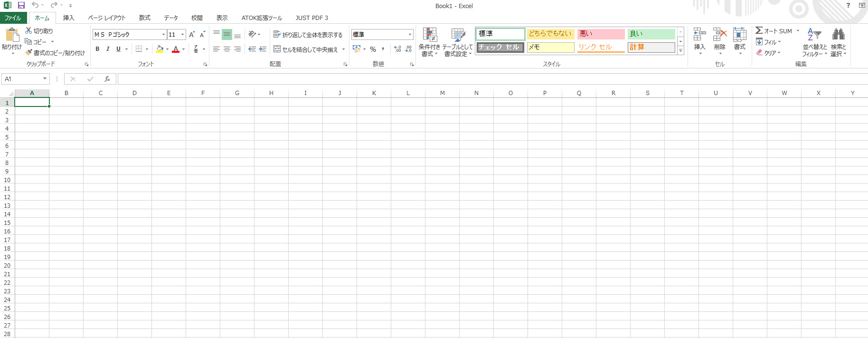Switch to ページ レイアウト tab
Screen dimensions: 868x338
click(107, 18)
